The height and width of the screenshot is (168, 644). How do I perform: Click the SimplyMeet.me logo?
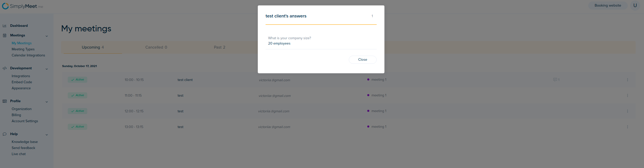click(23, 6)
